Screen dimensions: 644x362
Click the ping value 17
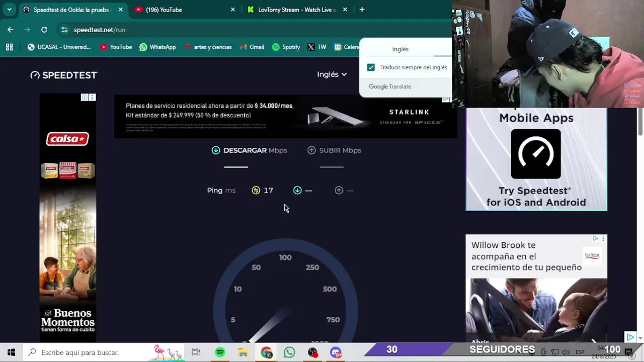pos(268,190)
